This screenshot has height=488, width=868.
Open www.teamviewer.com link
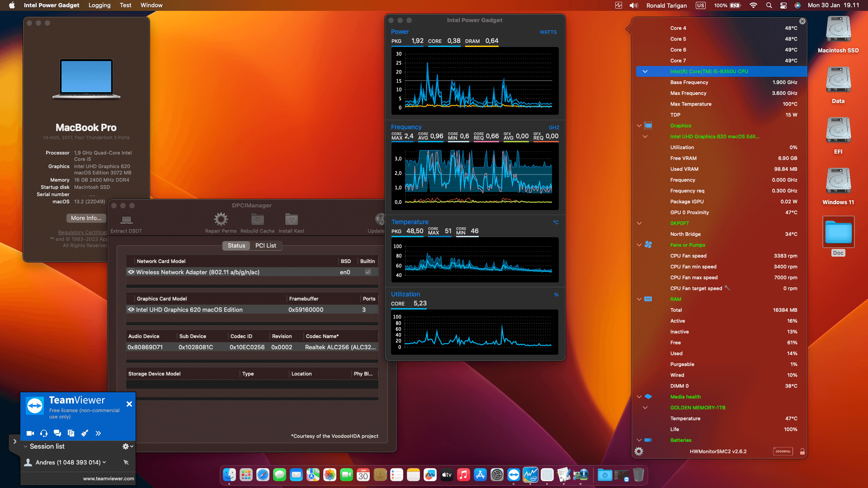click(x=108, y=479)
